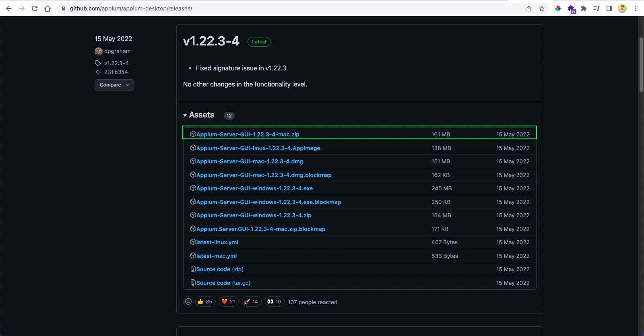Download Appium.Server.GUI-1.22.3-4-mac.zip.blockmap
The width and height of the screenshot is (644, 336).
[x=261, y=229]
